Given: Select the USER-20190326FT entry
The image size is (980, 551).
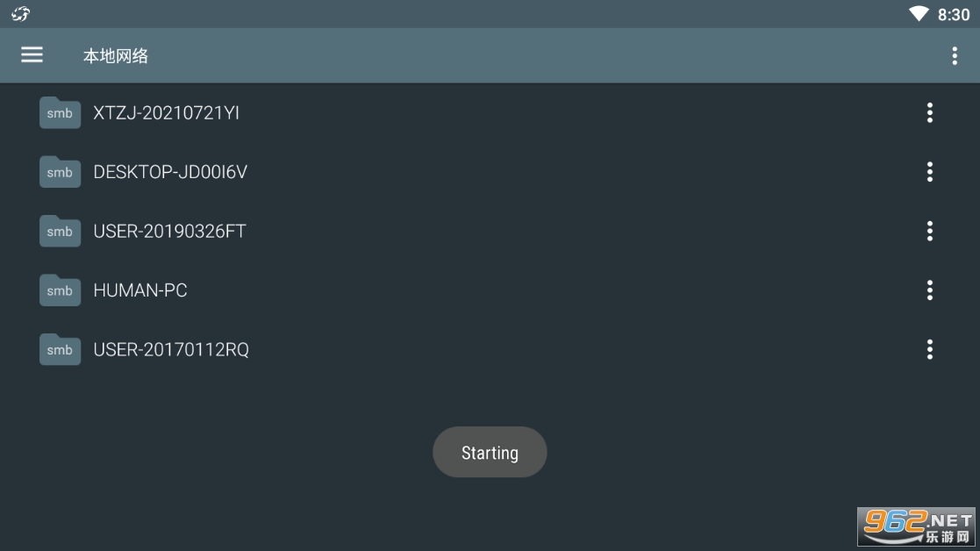Looking at the screenshot, I should pyautogui.click(x=169, y=232).
